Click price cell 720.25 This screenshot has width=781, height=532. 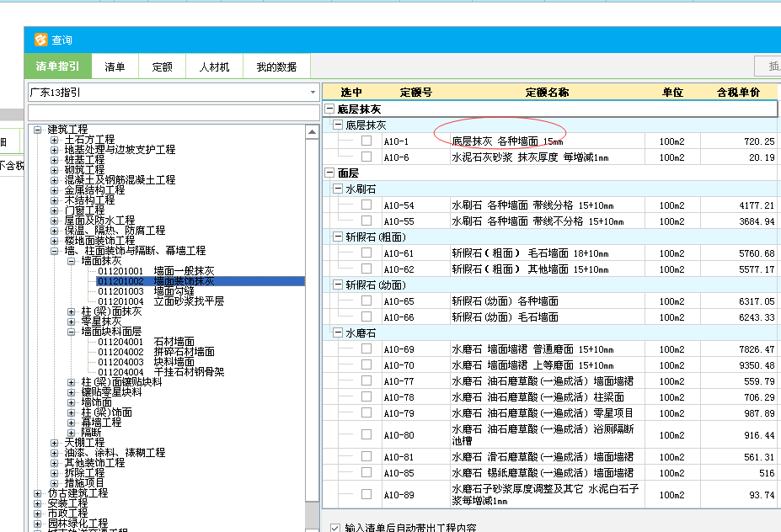coord(739,141)
